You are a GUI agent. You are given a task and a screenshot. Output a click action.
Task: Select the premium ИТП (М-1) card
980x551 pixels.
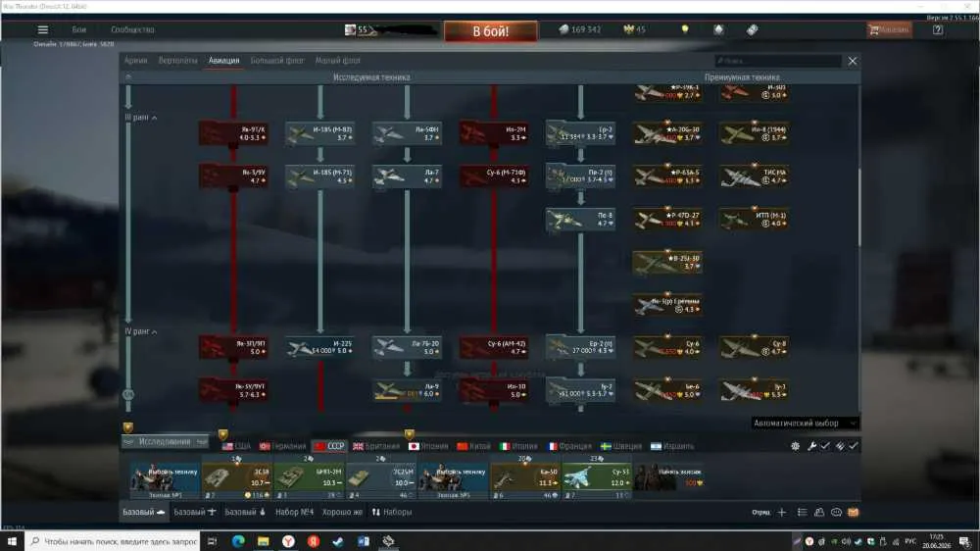click(754, 220)
